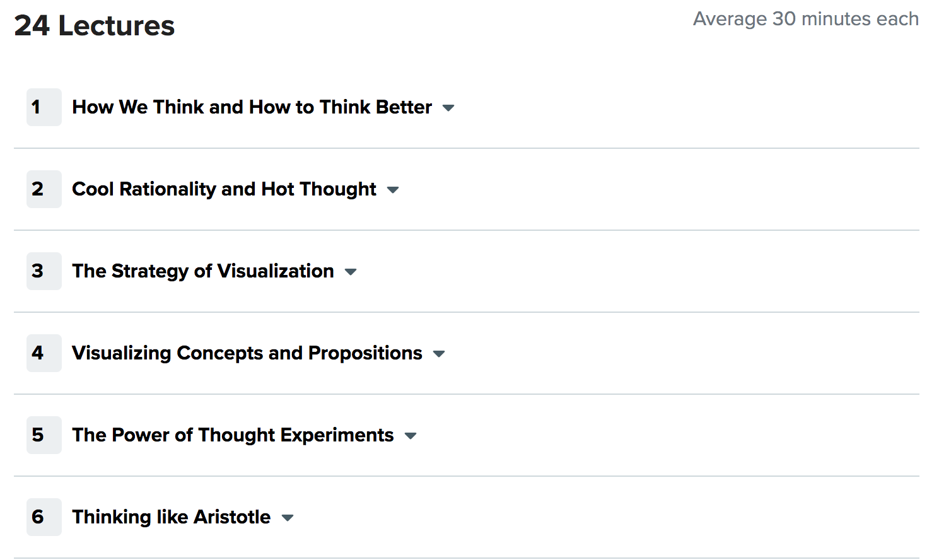Click lecture number 1 badge

pos(44,107)
